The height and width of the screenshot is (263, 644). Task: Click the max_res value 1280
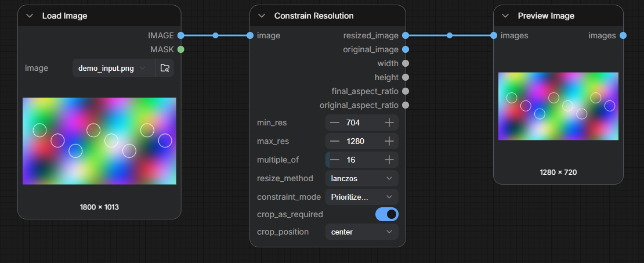[355, 141]
